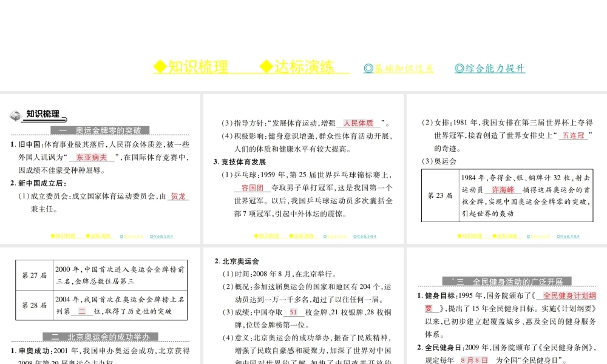Click the footer 知识梳理 link in the 许海峰 slide
This screenshot has height=364, width=607.
click(x=470, y=236)
